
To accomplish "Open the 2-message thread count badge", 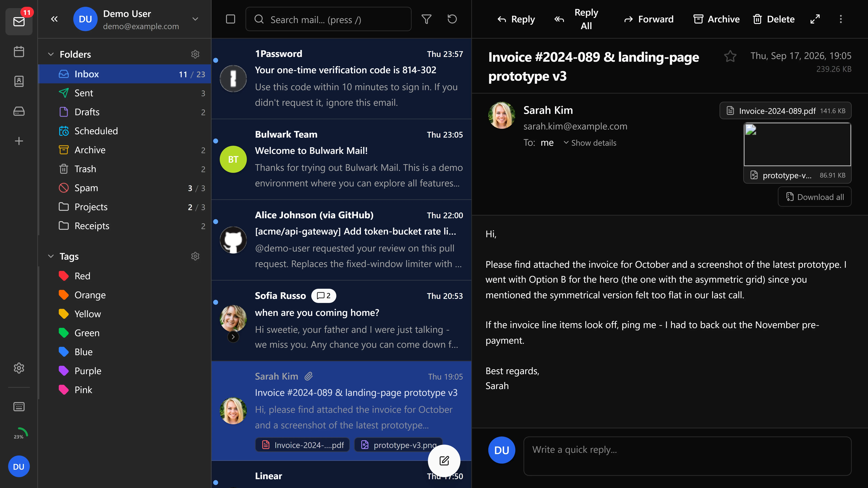I will tap(323, 296).
